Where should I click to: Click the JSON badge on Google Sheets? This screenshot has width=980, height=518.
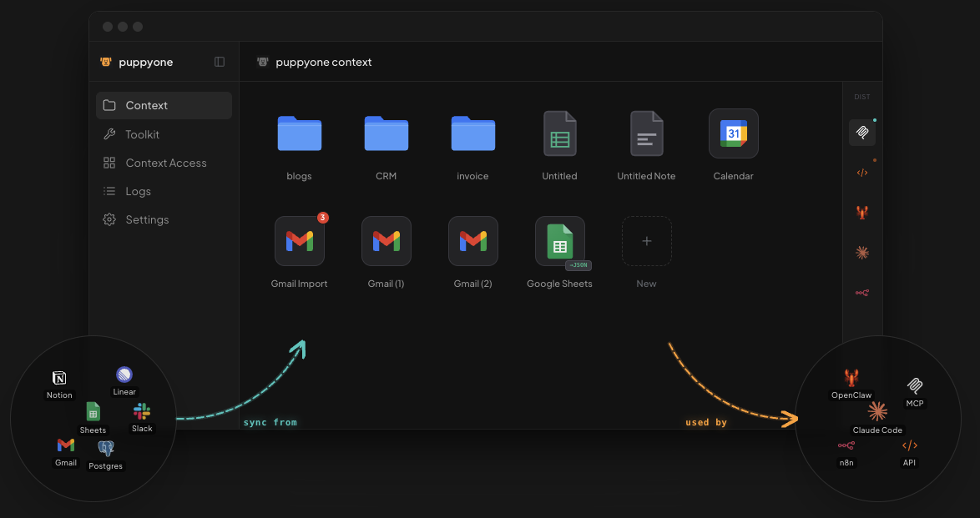point(578,265)
